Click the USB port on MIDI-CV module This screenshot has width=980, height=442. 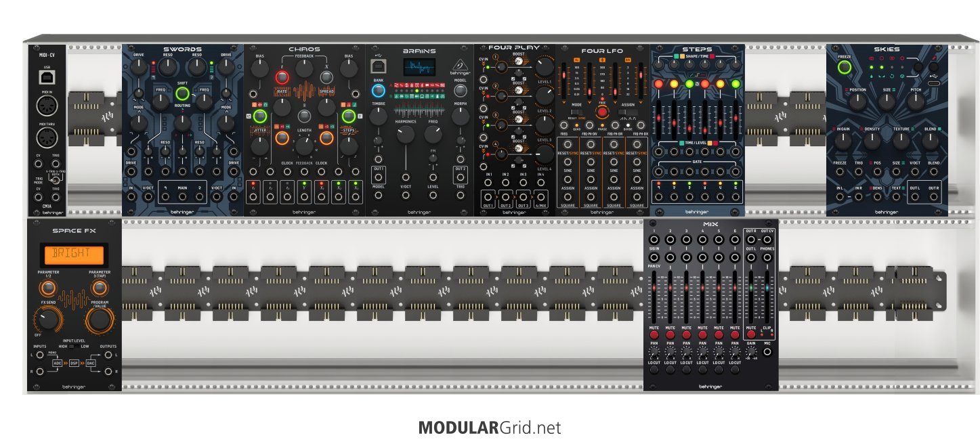coord(47,78)
